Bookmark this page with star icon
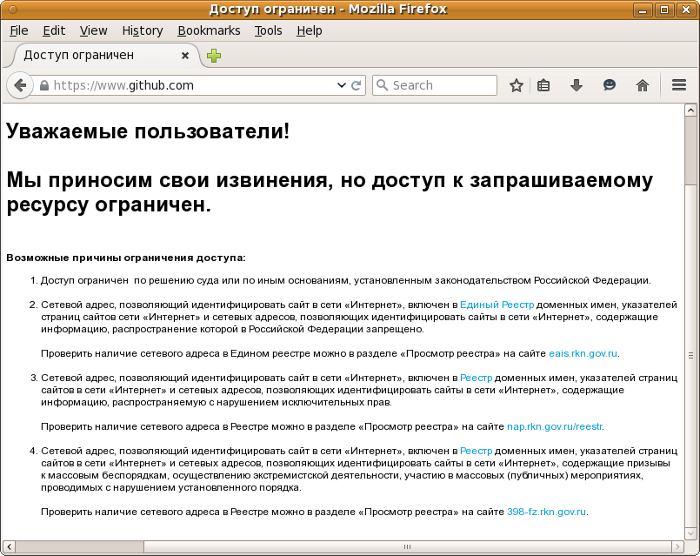 click(x=516, y=86)
